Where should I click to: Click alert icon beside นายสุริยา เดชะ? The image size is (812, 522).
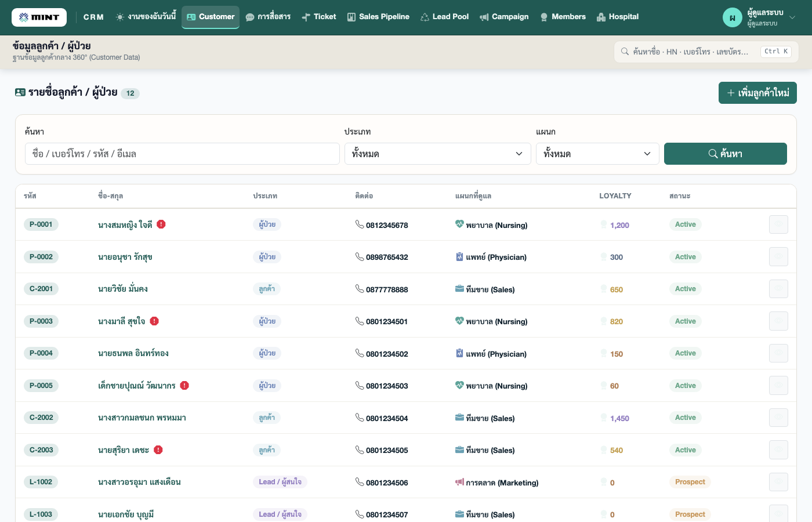click(x=158, y=449)
